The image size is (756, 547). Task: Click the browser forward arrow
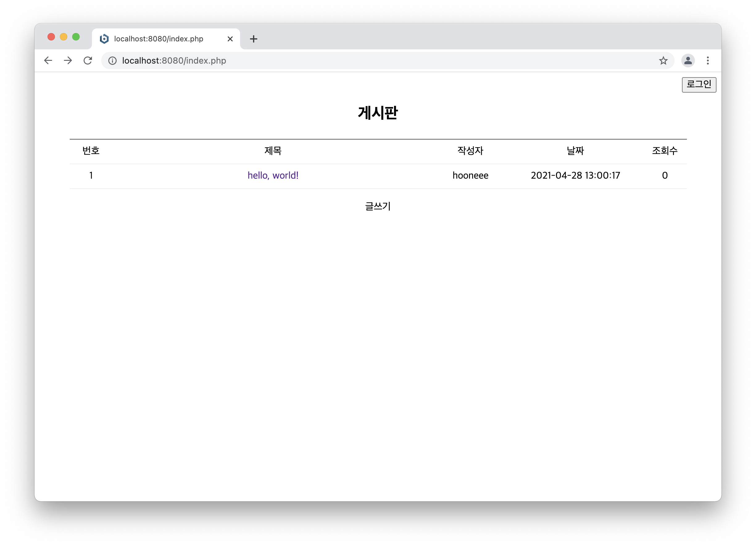[x=68, y=61]
